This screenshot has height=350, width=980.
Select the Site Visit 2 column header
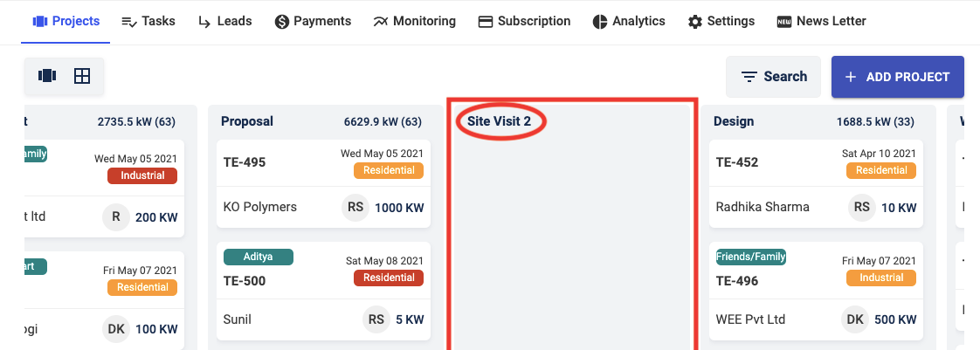pyautogui.click(x=499, y=121)
